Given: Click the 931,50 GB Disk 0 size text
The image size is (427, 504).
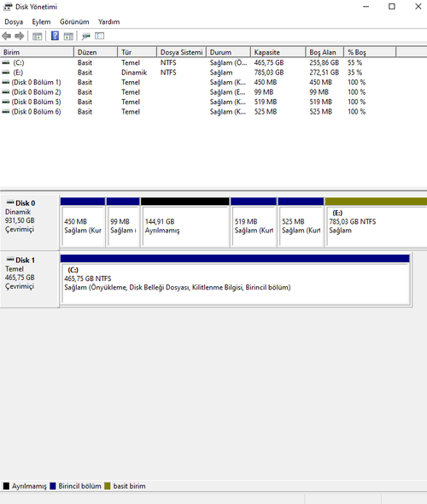Looking at the screenshot, I should click(x=20, y=220).
